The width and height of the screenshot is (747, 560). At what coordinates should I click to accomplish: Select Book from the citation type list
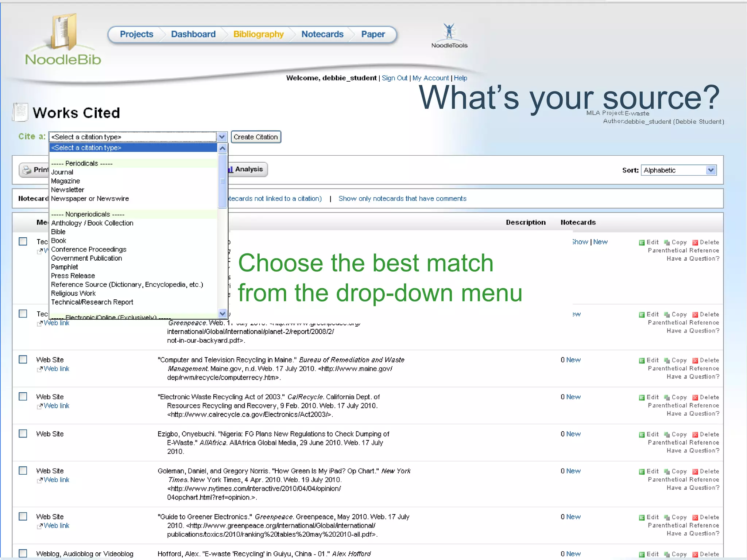coord(58,241)
